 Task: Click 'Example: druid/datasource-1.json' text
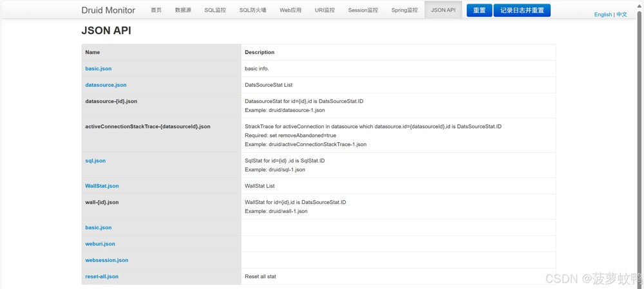[x=286, y=111]
